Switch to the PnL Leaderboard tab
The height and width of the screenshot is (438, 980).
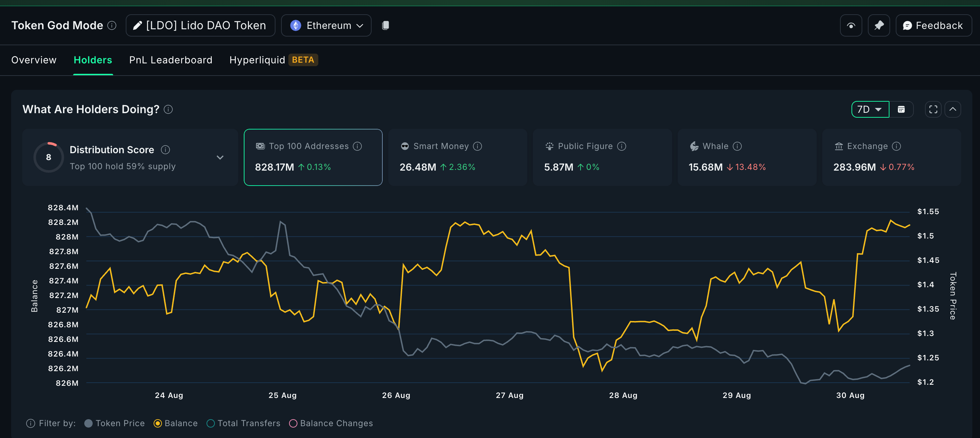click(170, 60)
